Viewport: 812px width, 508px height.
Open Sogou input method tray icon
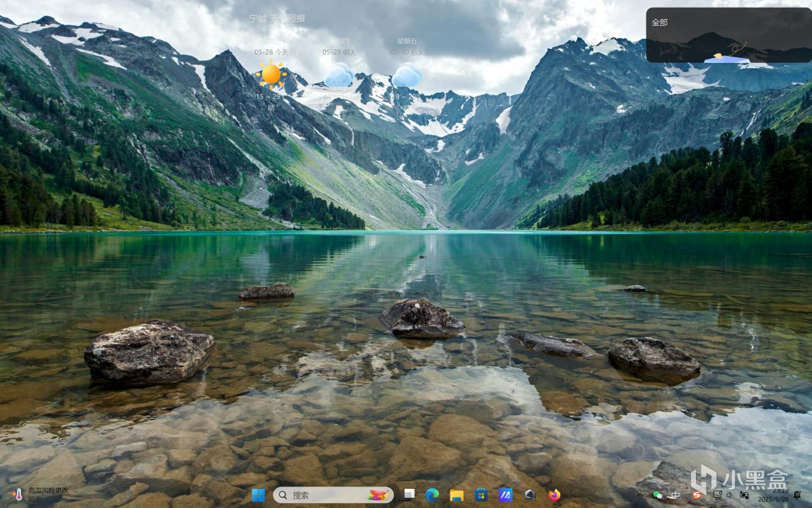(697, 495)
